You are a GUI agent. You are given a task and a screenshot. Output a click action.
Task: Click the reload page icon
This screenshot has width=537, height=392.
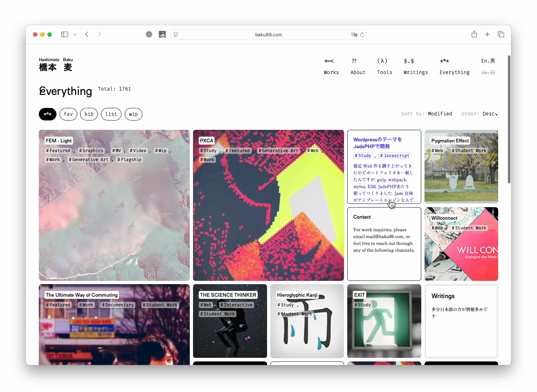point(362,35)
